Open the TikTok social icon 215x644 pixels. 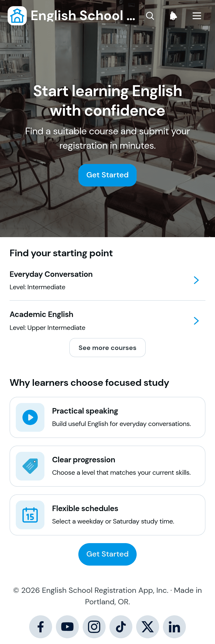pyautogui.click(x=121, y=627)
